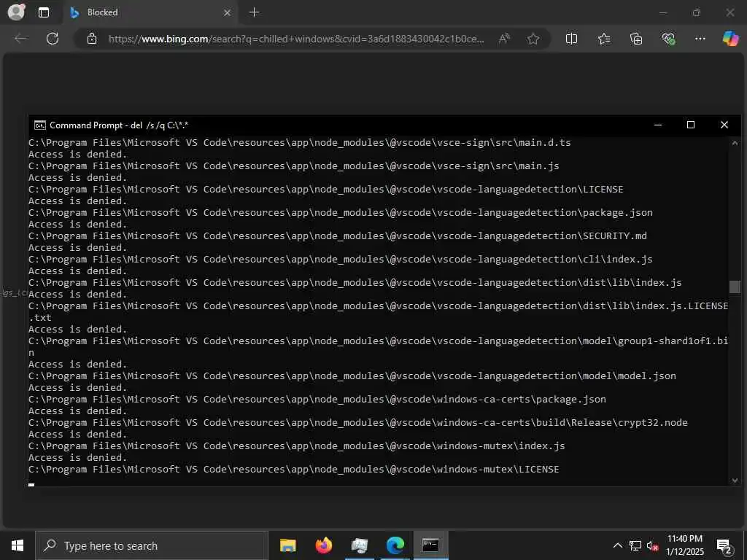The height and width of the screenshot is (560, 747).
Task: Open a new Edge tab
Action: click(x=255, y=12)
